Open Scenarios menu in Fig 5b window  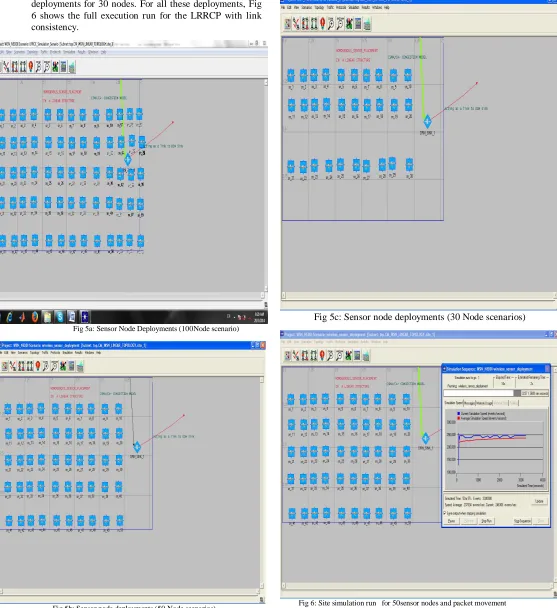coord(22,353)
